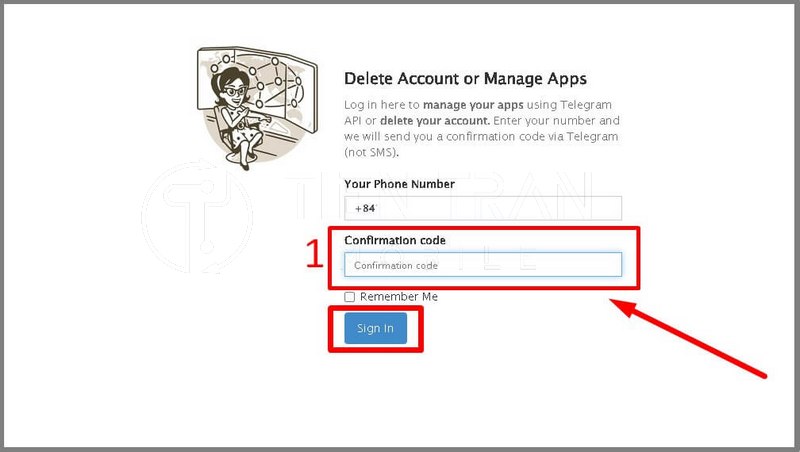Image resolution: width=800 pixels, height=452 pixels.
Task: Click the Your Phone Number field
Action: point(483,208)
